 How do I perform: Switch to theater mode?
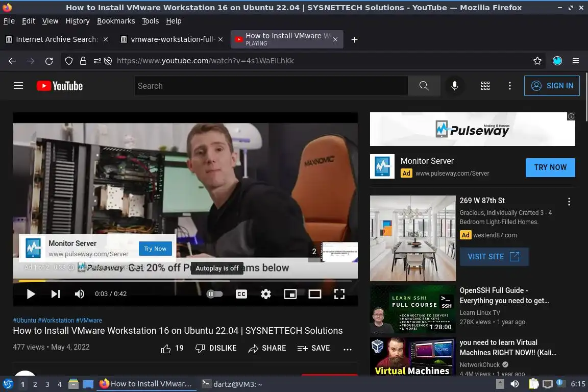coord(314,293)
